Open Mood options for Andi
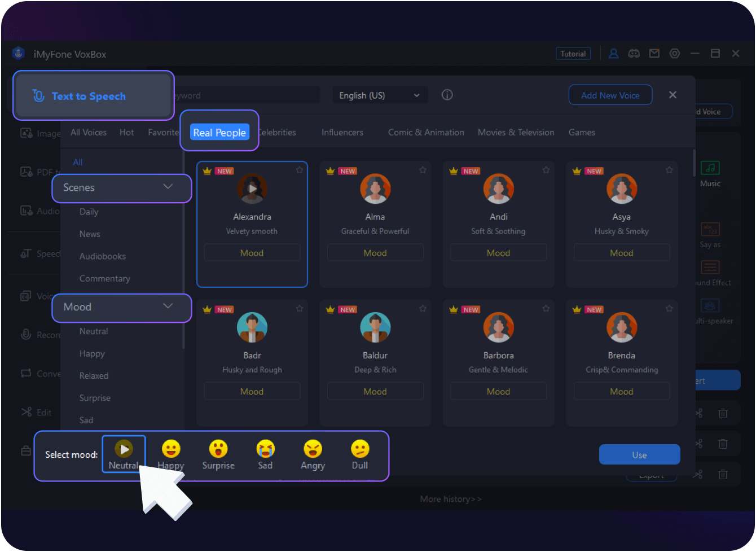This screenshot has height=552, width=756. pyautogui.click(x=499, y=253)
